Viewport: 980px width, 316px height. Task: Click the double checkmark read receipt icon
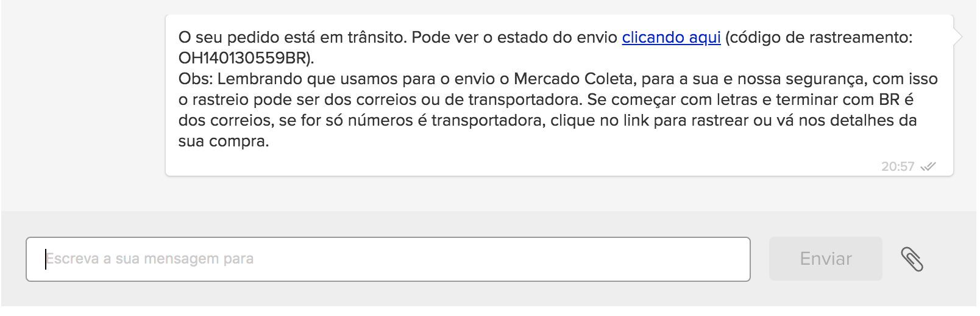tap(928, 167)
